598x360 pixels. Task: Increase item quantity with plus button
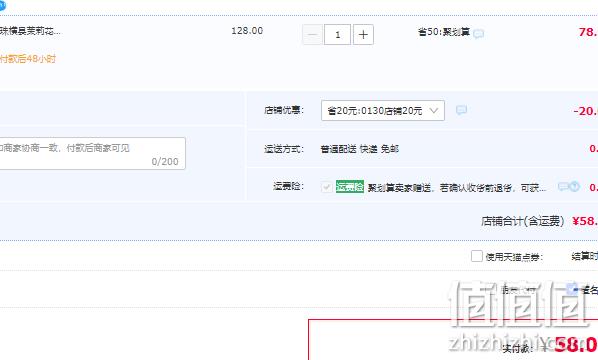pos(363,35)
